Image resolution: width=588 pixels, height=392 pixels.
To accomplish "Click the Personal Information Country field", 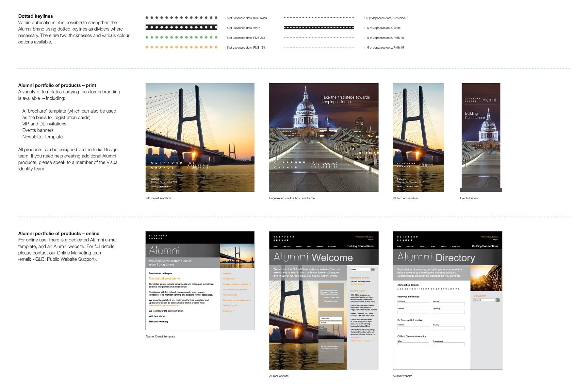I will pyautogui.click(x=449, y=304).
